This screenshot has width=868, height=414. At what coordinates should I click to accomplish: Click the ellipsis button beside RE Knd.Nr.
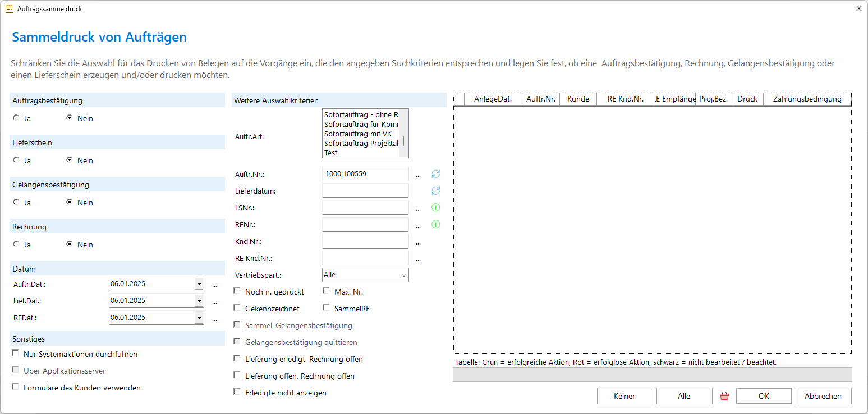click(x=418, y=259)
